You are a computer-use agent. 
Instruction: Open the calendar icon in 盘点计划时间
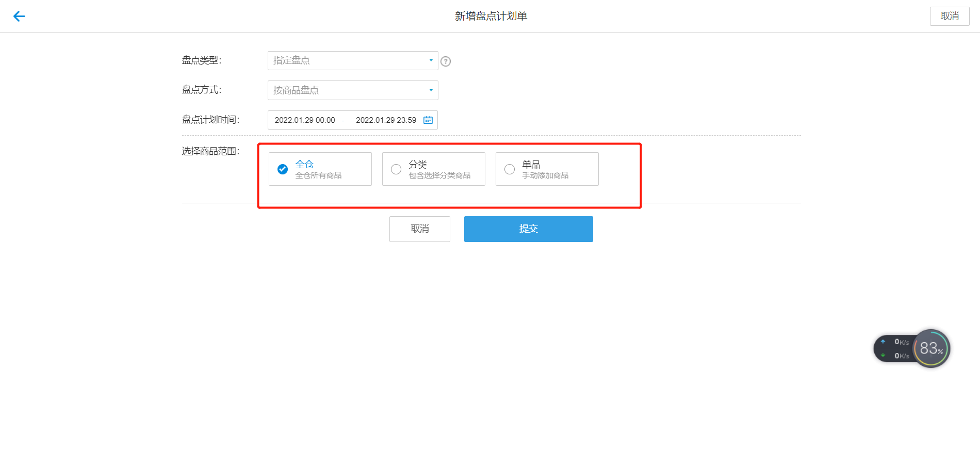click(428, 120)
